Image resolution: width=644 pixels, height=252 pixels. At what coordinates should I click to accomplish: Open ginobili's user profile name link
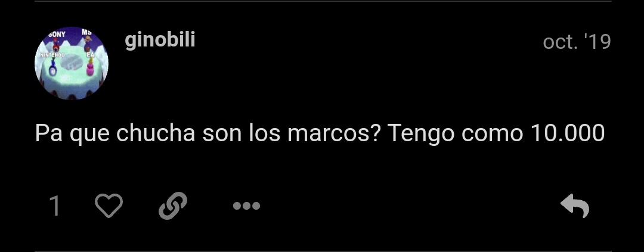pyautogui.click(x=160, y=41)
